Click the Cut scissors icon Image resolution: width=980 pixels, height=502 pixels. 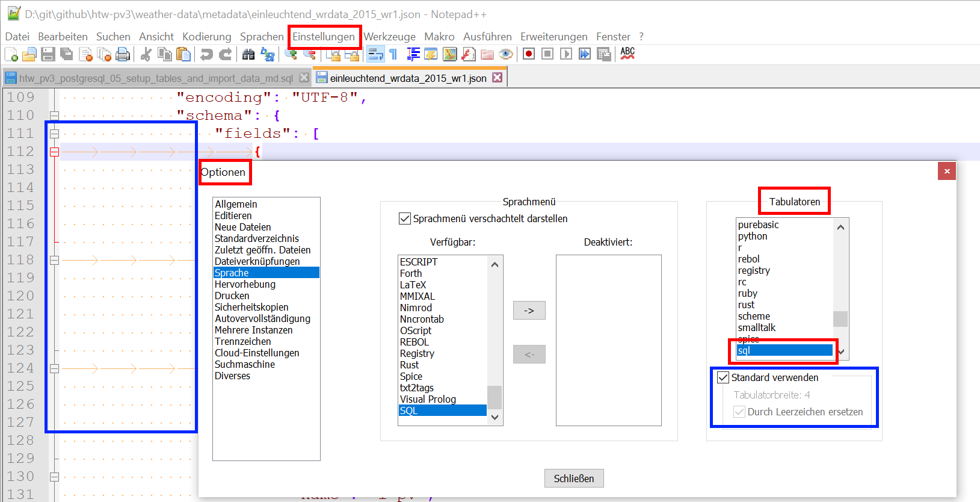(x=146, y=55)
